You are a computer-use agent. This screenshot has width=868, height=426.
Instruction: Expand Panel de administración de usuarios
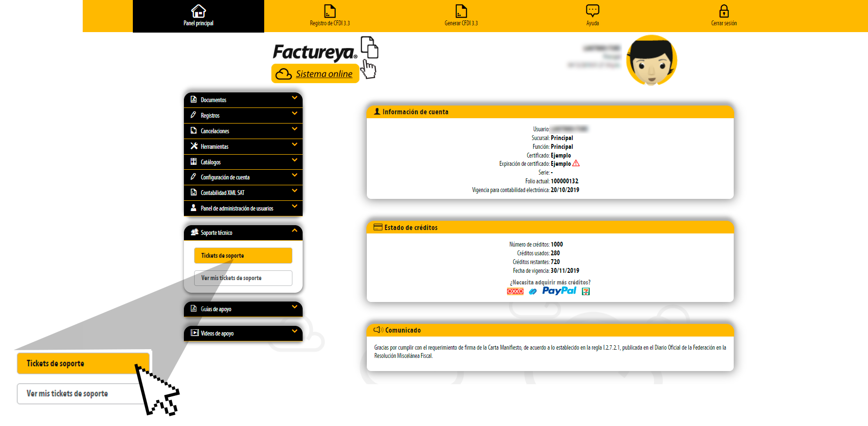tap(243, 208)
